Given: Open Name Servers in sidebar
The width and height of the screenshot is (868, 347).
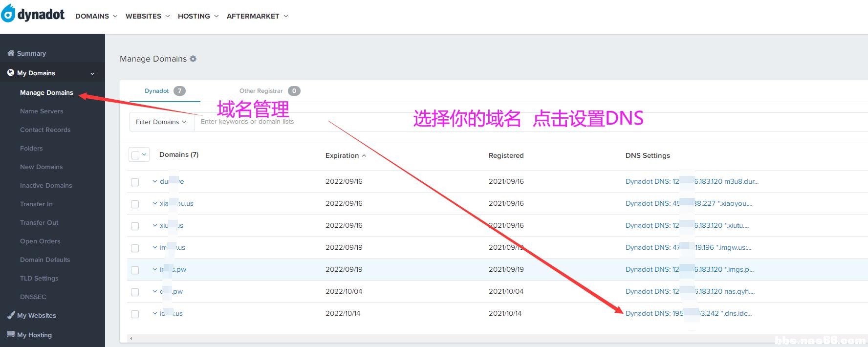Looking at the screenshot, I should pyautogui.click(x=42, y=111).
